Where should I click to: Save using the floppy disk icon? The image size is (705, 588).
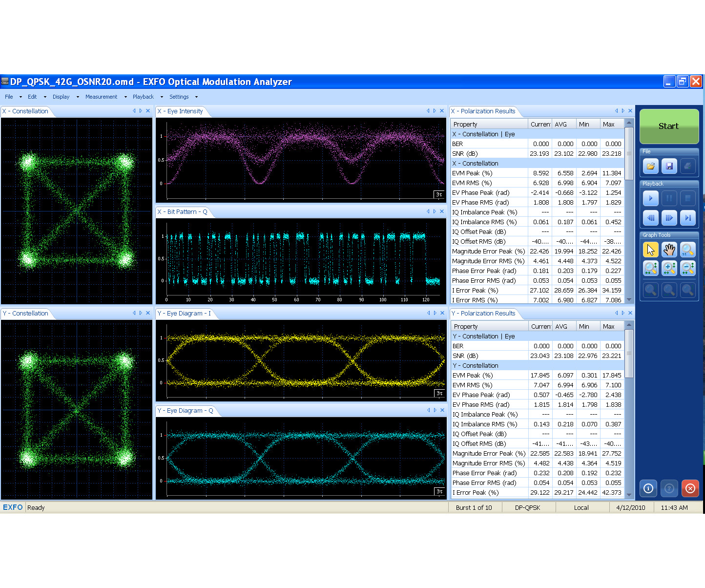pos(669,166)
